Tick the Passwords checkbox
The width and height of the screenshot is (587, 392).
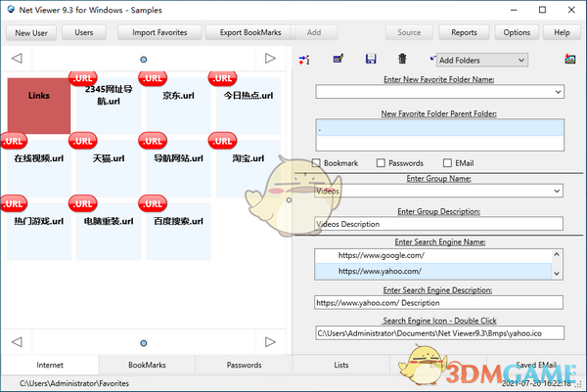(381, 163)
